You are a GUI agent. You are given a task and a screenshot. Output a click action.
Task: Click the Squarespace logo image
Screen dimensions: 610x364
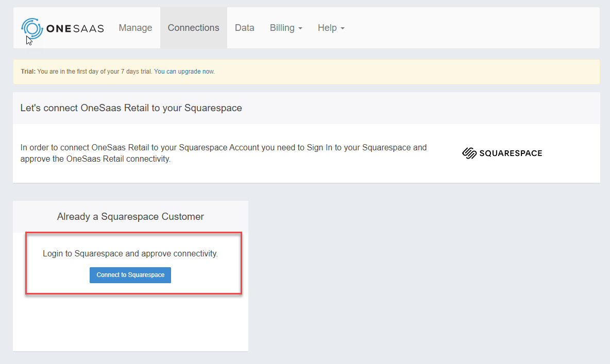pos(502,153)
